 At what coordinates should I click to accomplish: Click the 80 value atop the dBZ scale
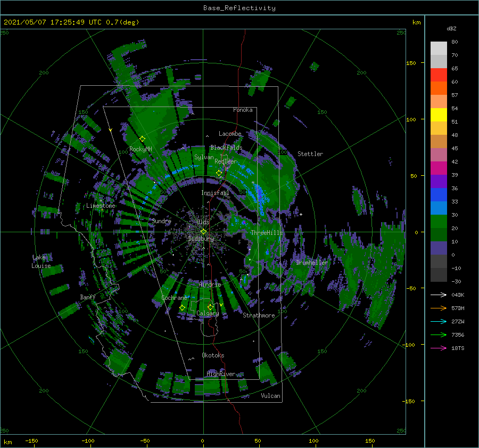pyautogui.click(x=455, y=42)
